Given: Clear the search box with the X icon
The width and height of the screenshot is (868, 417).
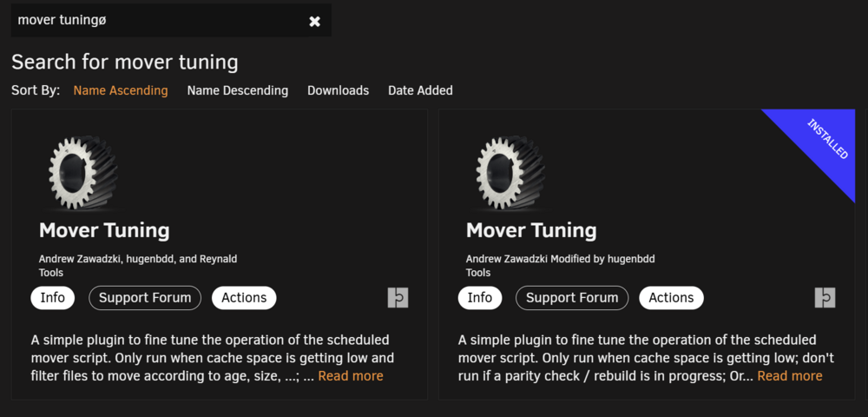Looking at the screenshot, I should tap(314, 21).
